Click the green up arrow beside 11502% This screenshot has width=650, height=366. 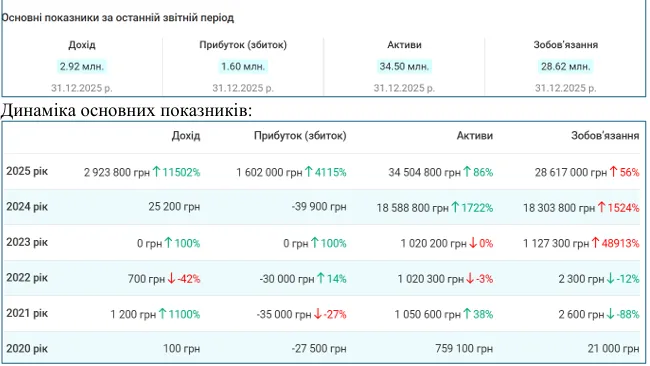156,172
